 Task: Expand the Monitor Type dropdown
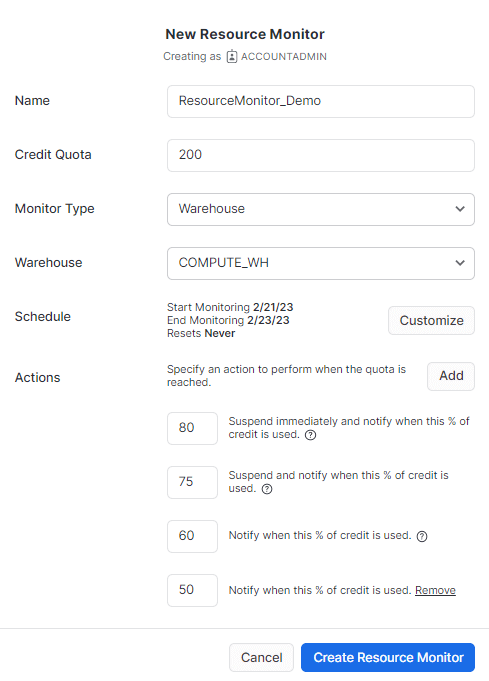[x=320, y=209]
